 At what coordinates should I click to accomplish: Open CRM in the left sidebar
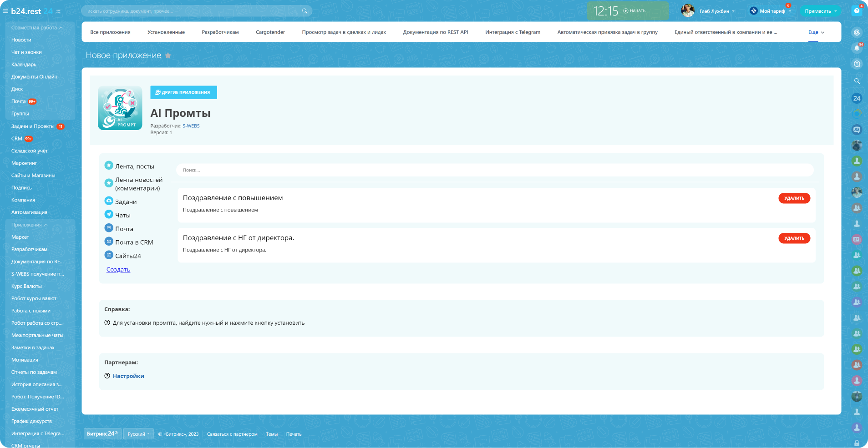pos(17,139)
